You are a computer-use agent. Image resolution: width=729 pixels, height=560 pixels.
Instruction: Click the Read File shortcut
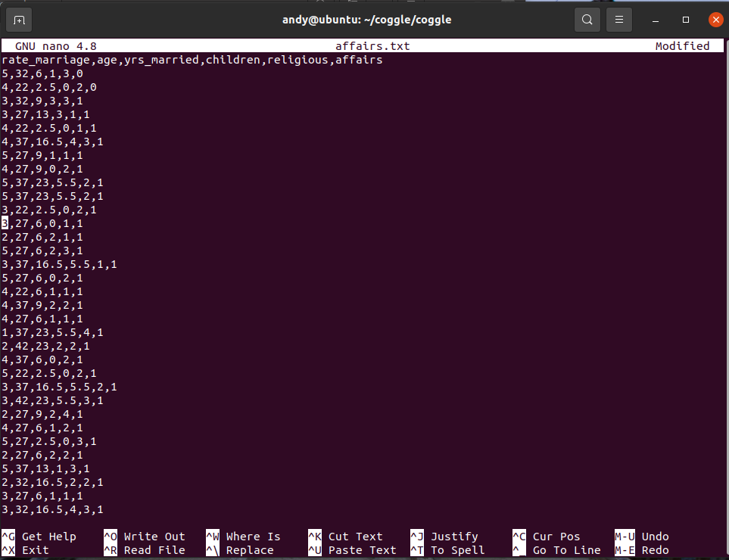(145, 550)
